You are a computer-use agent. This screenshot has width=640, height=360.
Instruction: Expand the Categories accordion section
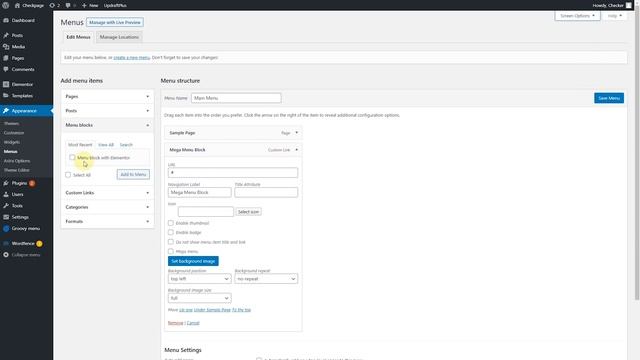(107, 207)
